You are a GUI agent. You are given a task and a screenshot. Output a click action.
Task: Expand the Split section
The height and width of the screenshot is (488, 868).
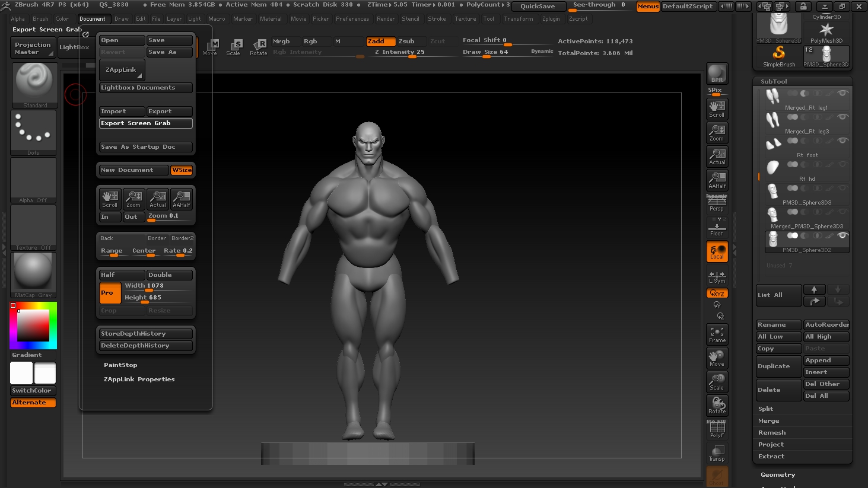point(765,409)
